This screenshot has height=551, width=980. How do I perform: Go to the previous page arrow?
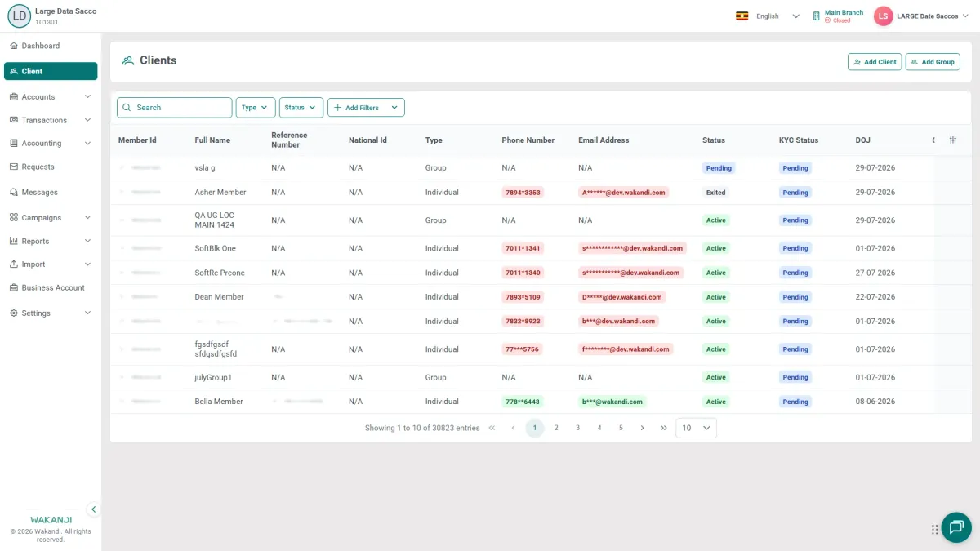coord(513,428)
